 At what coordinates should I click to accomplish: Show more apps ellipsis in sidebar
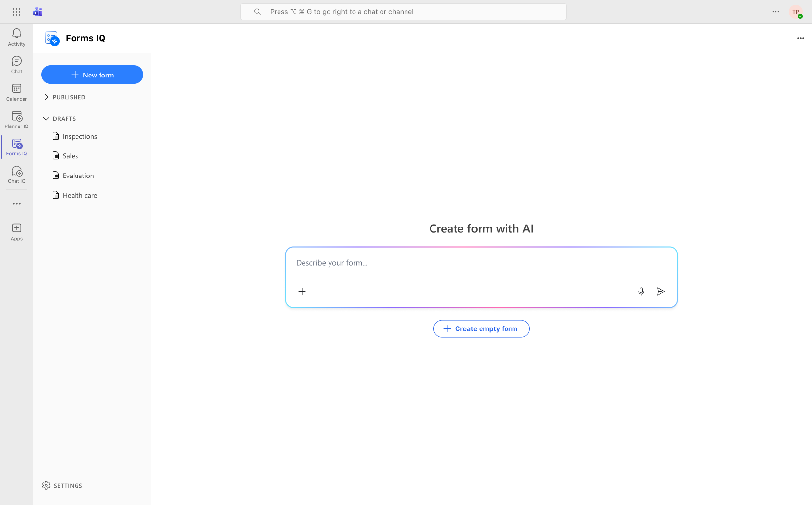pyautogui.click(x=17, y=204)
